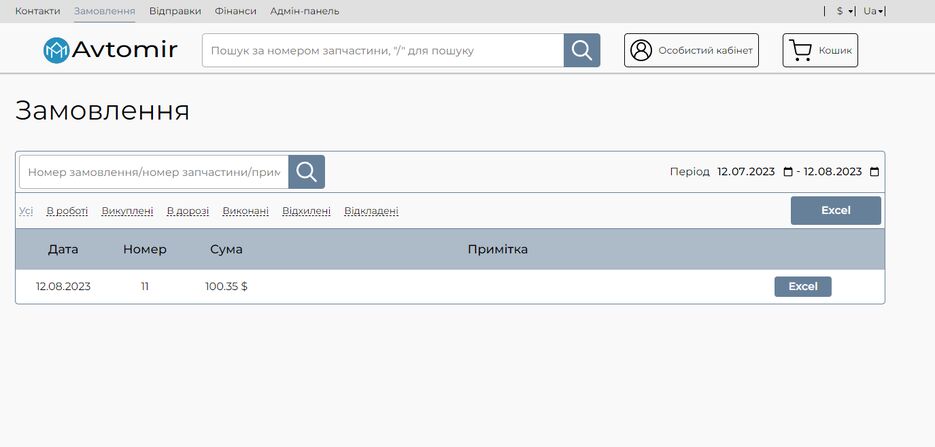Screen dimensions: 935x447
Task: Filter orders by Відкладені
Action: tap(371, 211)
